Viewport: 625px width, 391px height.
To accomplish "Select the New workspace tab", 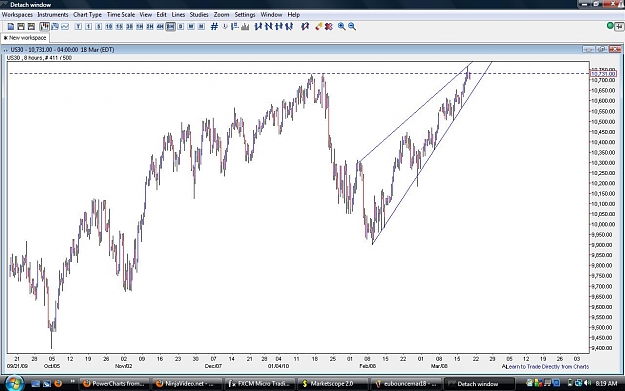I will pos(25,38).
